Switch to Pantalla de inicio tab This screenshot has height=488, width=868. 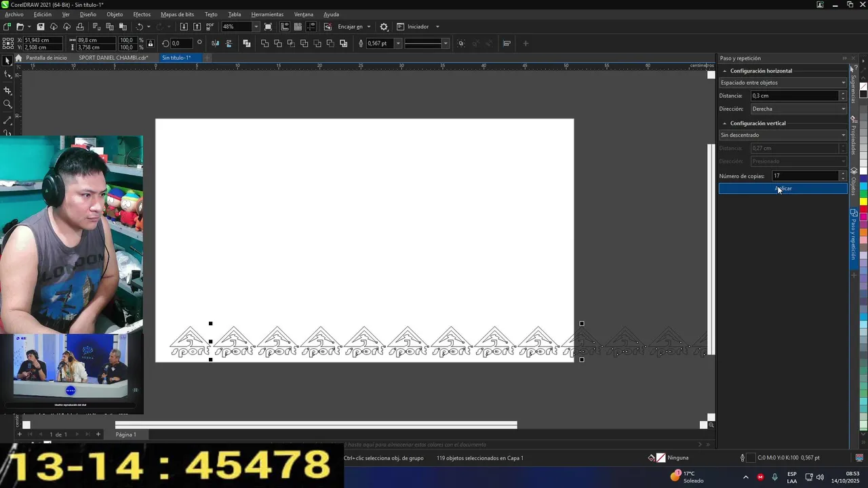coord(46,58)
